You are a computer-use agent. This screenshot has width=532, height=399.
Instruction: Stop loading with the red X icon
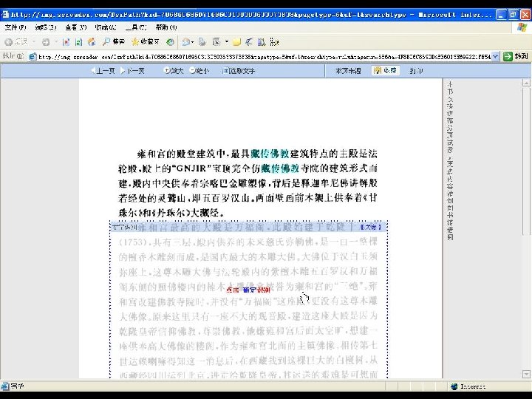click(x=66, y=41)
